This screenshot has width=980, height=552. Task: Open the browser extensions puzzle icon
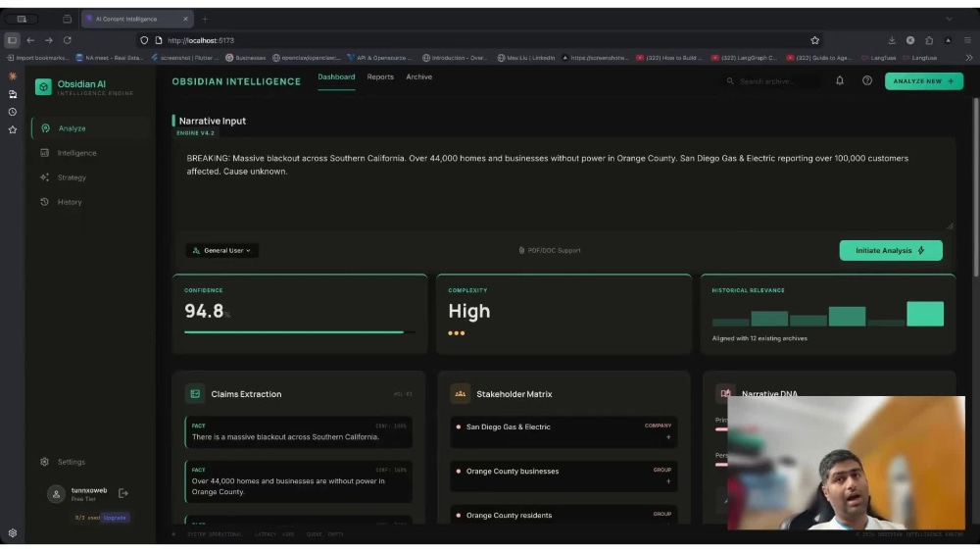click(x=929, y=40)
